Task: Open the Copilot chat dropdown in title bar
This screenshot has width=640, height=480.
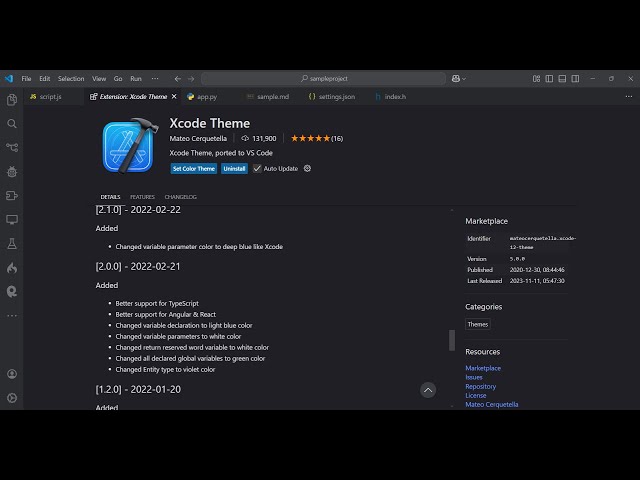Action: [459, 78]
